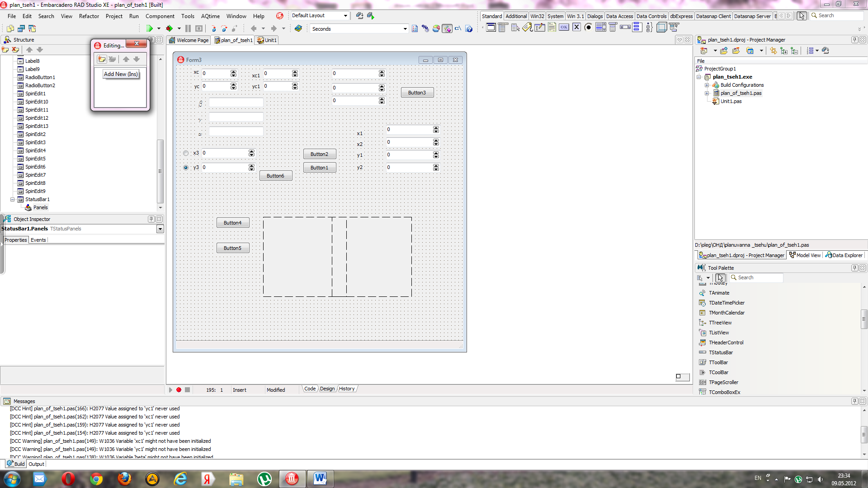Click Button1 on Form3
868x488 pixels.
(x=319, y=168)
